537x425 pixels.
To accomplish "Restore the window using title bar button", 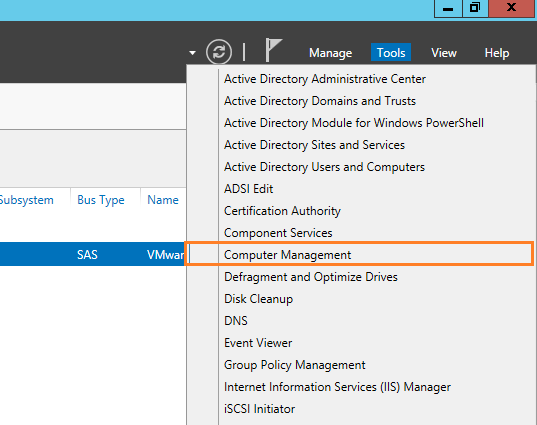I will coord(475,8).
